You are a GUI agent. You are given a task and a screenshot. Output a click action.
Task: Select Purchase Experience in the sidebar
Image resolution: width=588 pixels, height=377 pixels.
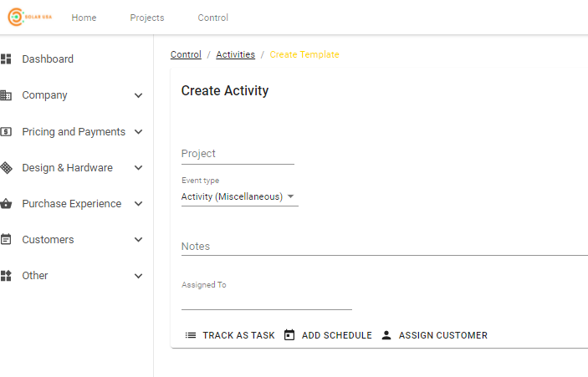[x=72, y=203]
